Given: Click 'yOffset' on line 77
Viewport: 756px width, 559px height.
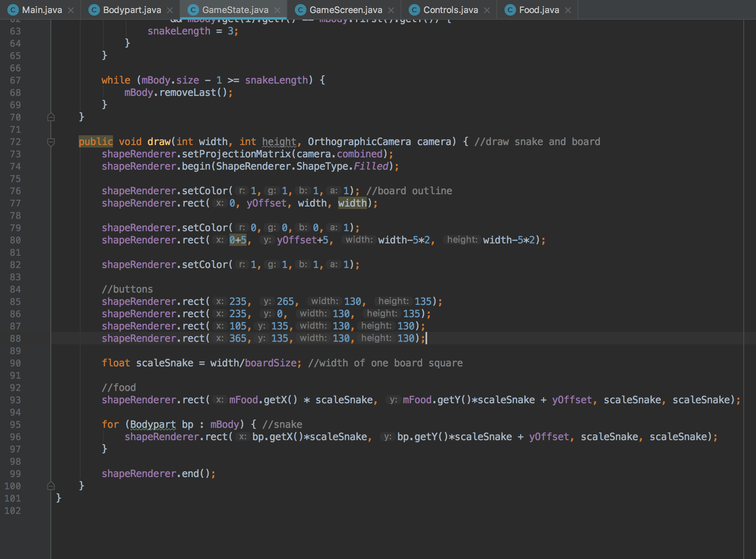Looking at the screenshot, I should (267, 203).
